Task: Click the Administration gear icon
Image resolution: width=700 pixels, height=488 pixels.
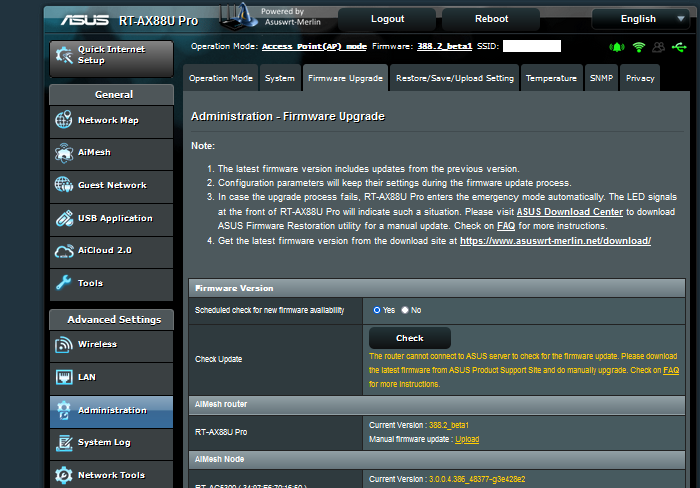Action: click(64, 410)
